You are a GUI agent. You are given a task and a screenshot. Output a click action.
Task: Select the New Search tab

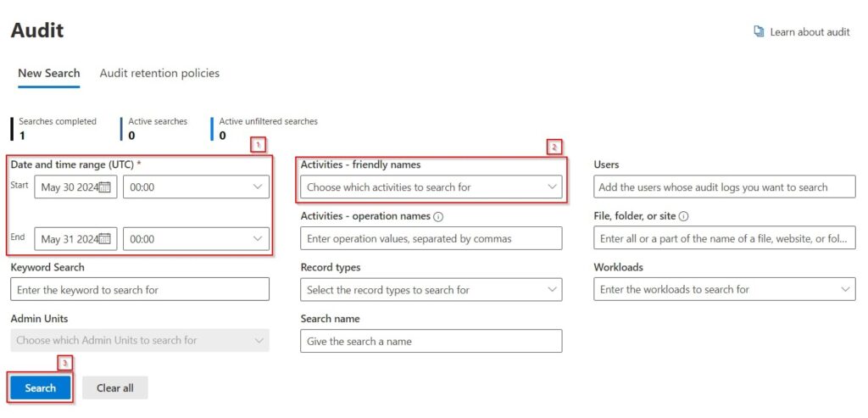[x=49, y=74]
